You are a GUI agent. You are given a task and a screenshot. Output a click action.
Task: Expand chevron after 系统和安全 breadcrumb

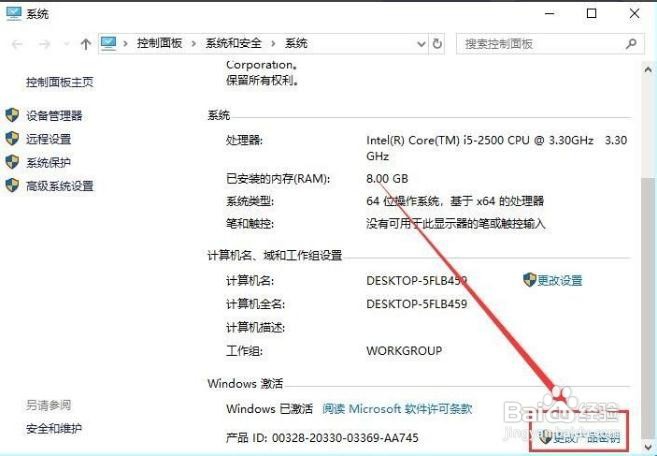(273, 44)
